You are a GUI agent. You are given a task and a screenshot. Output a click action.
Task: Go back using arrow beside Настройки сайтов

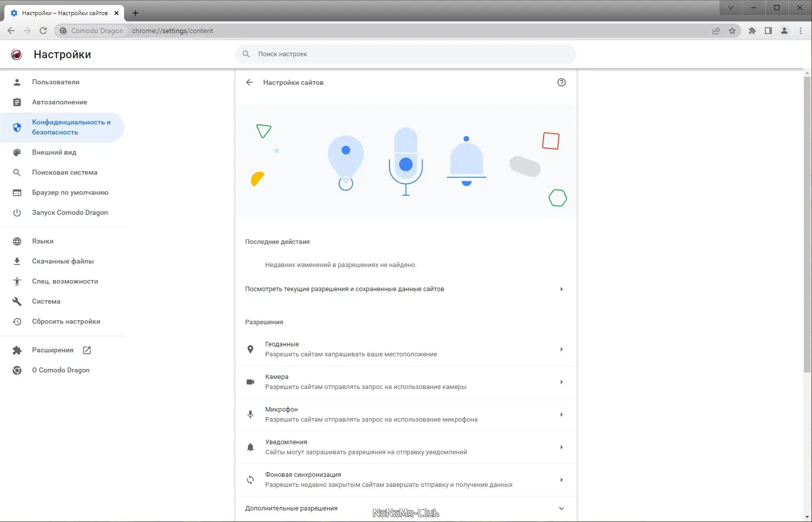pos(249,82)
